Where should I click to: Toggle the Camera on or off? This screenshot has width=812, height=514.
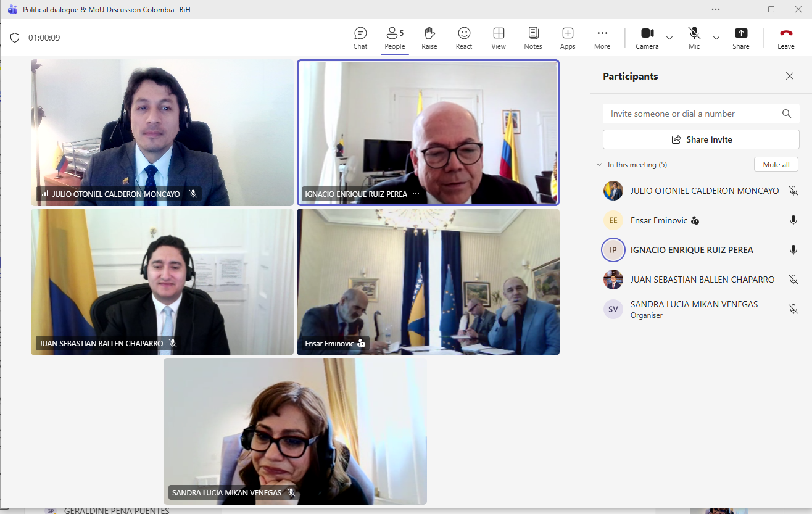pos(647,38)
